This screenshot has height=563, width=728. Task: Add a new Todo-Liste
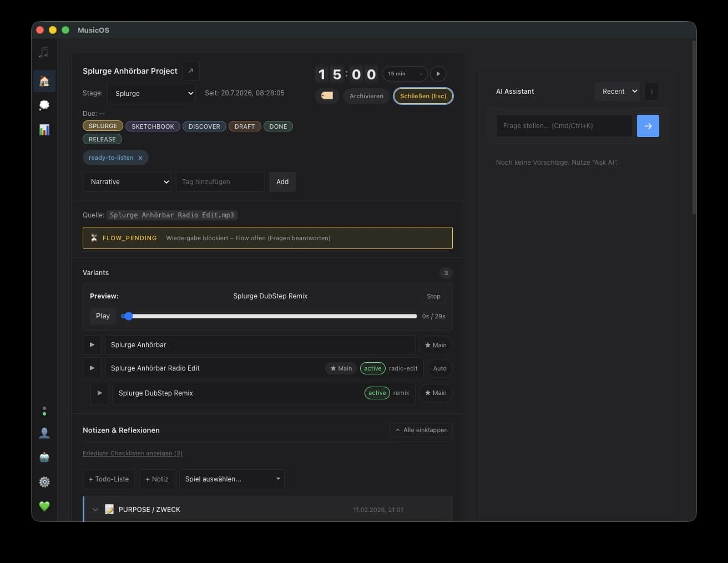click(x=109, y=479)
